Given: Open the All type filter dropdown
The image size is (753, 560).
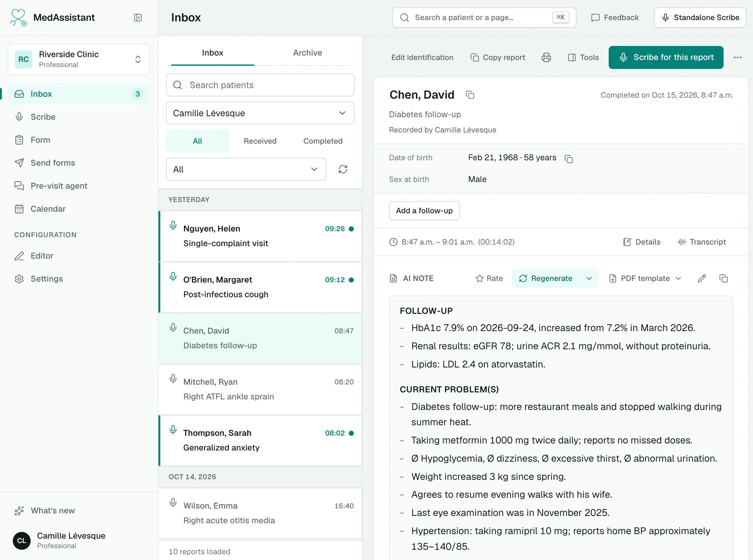Looking at the screenshot, I should (246, 169).
